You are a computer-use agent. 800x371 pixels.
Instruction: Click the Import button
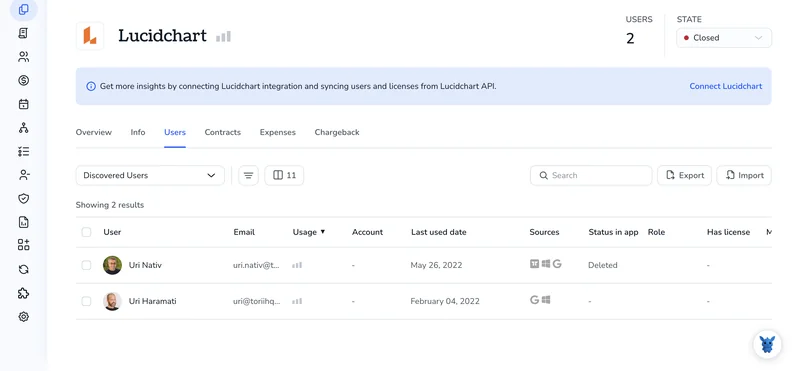[x=744, y=175]
